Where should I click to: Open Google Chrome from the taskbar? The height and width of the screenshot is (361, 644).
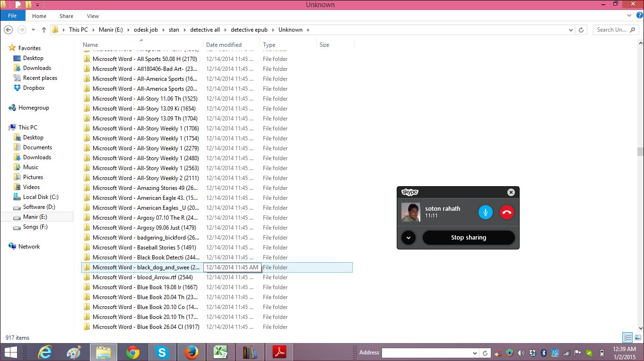(133, 352)
